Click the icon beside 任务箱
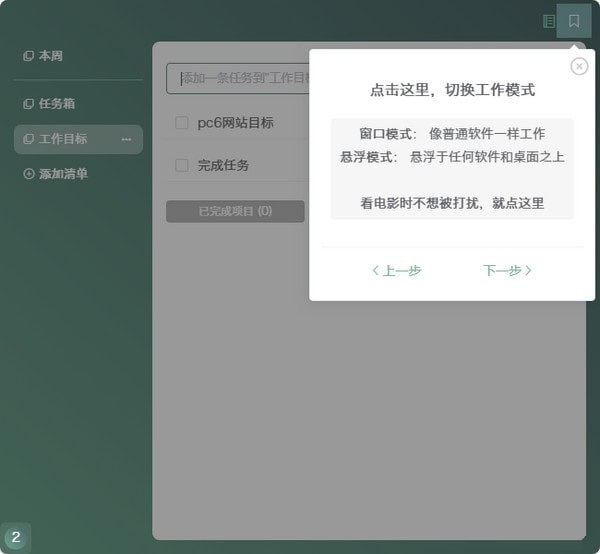Screen dimensions: 600x554 (x=28, y=104)
